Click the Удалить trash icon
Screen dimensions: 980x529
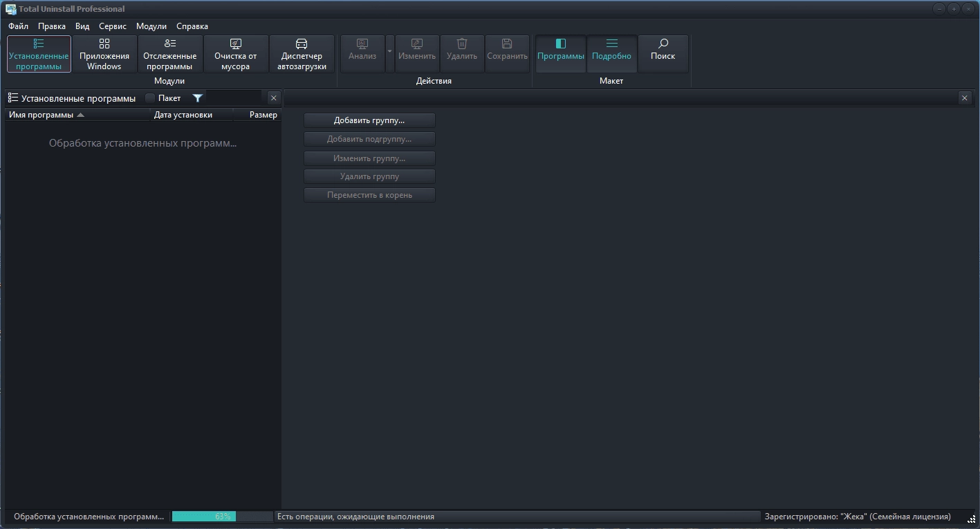[x=462, y=44]
